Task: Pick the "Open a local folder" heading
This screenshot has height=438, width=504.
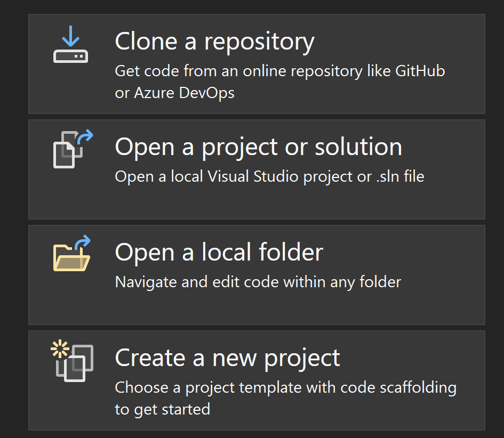Action: point(219,253)
